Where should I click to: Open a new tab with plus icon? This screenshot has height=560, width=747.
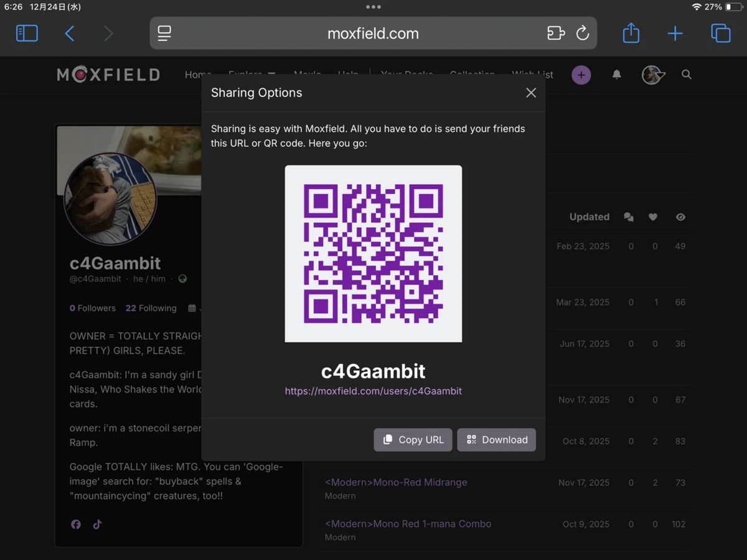pos(675,34)
